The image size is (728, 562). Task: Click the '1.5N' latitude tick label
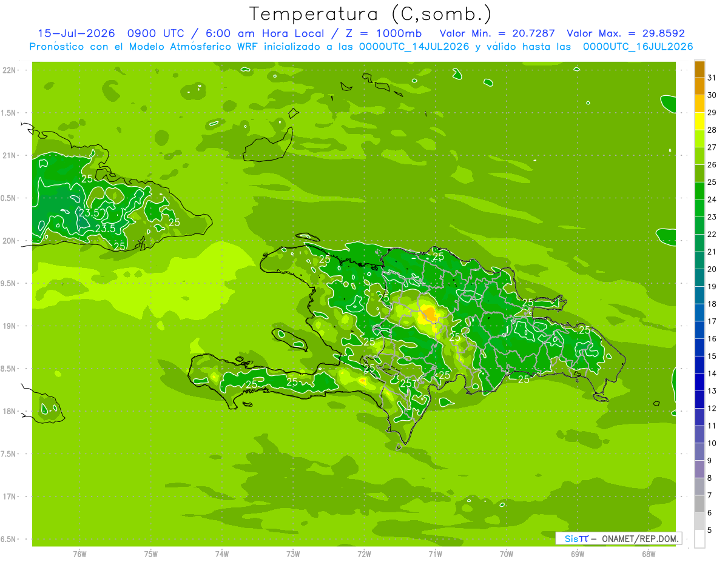[x=7, y=113]
